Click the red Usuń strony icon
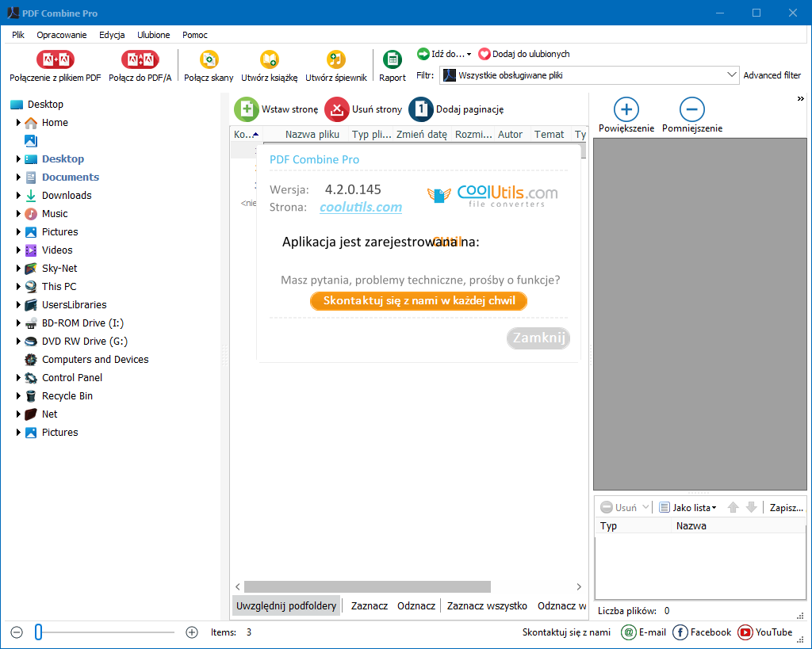This screenshot has height=649, width=812. pyautogui.click(x=336, y=109)
